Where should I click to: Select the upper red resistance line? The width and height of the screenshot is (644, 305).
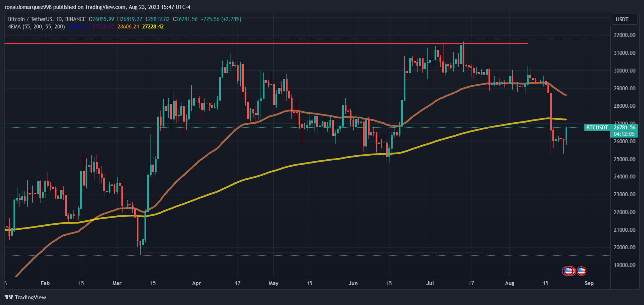[x=266, y=43]
